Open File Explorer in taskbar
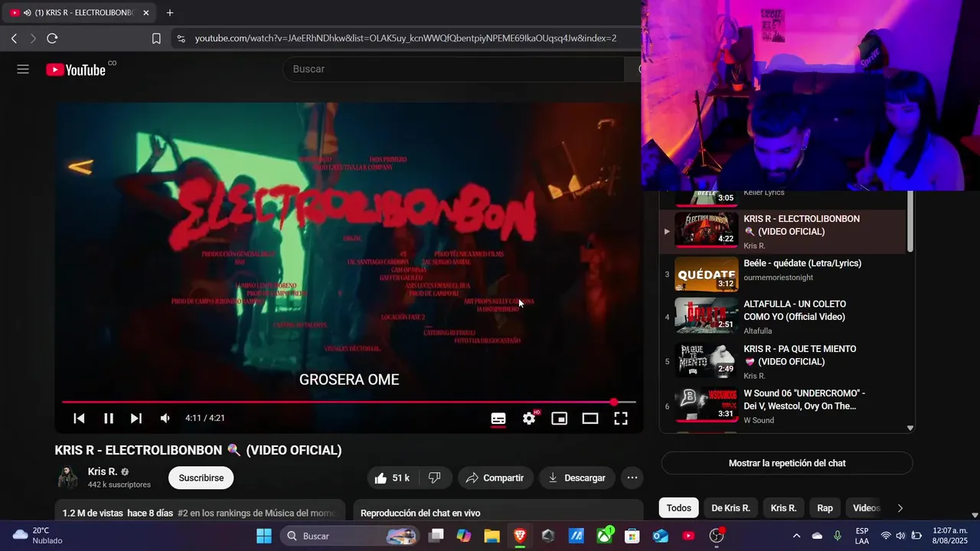 tap(492, 536)
